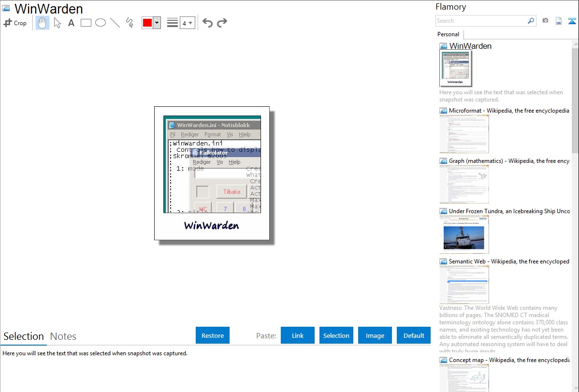
Task: Click the Semantic Web - Wikipedia title text
Action: click(x=509, y=261)
